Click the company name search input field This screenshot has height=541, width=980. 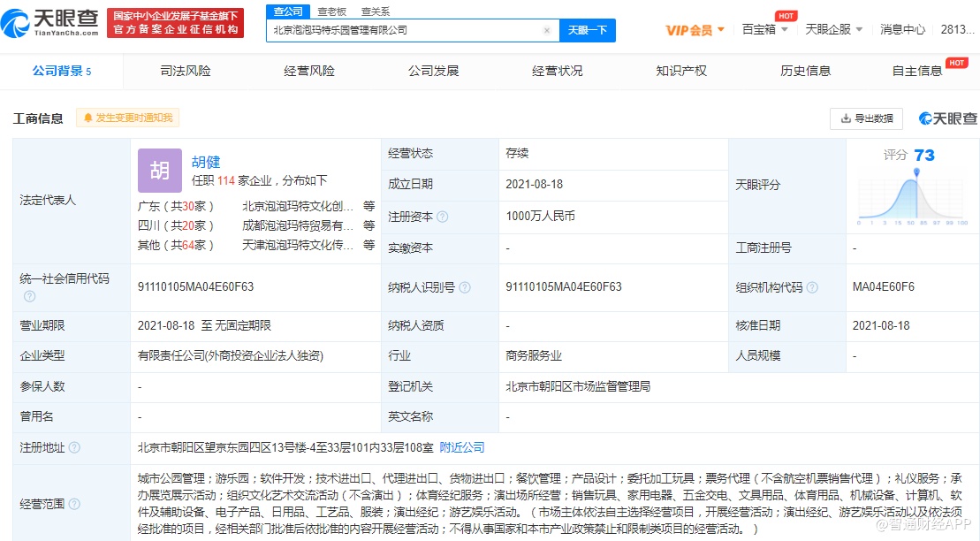click(x=402, y=30)
